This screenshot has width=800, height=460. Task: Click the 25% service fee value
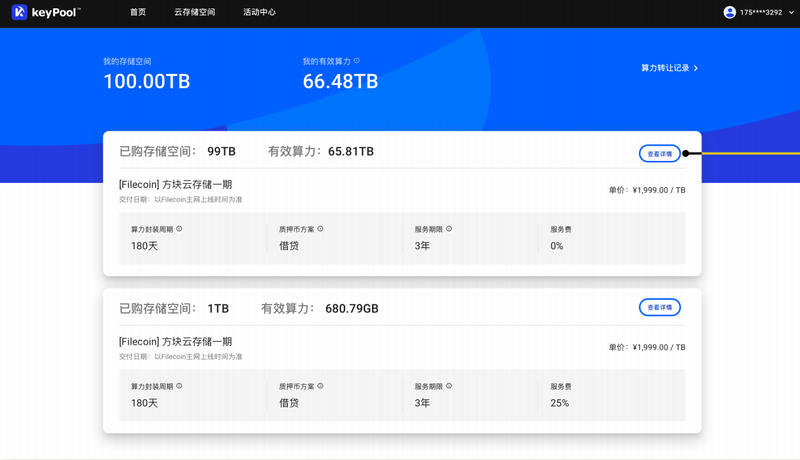pyautogui.click(x=560, y=403)
